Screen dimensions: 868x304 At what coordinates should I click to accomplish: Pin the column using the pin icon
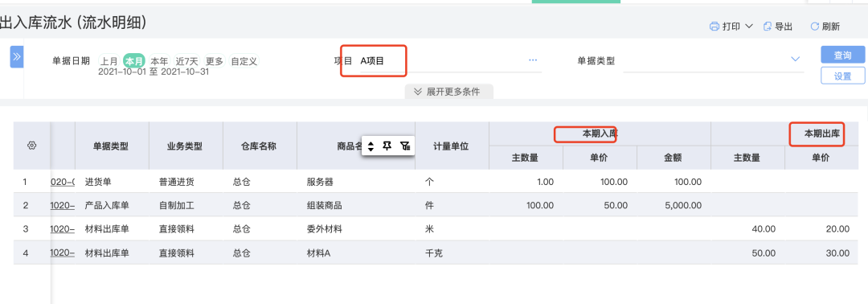(x=387, y=146)
